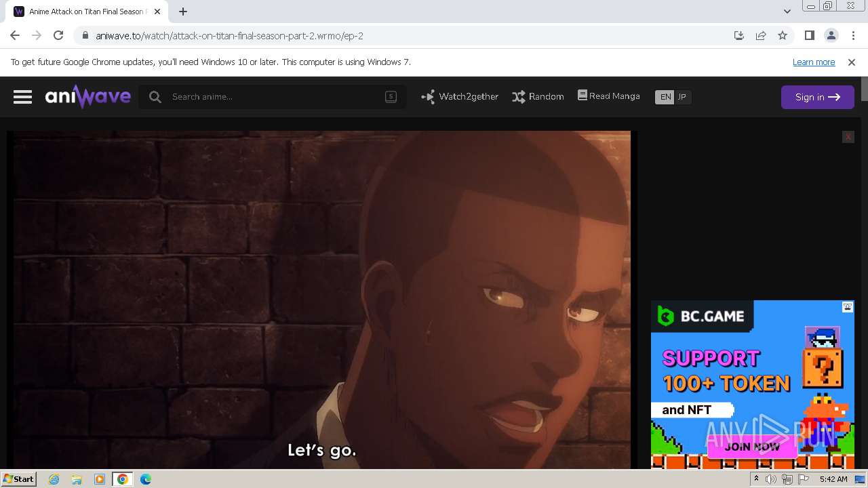Expand the tab search dropdown
Image resolution: width=868 pixels, height=488 pixels.
coord(787,12)
